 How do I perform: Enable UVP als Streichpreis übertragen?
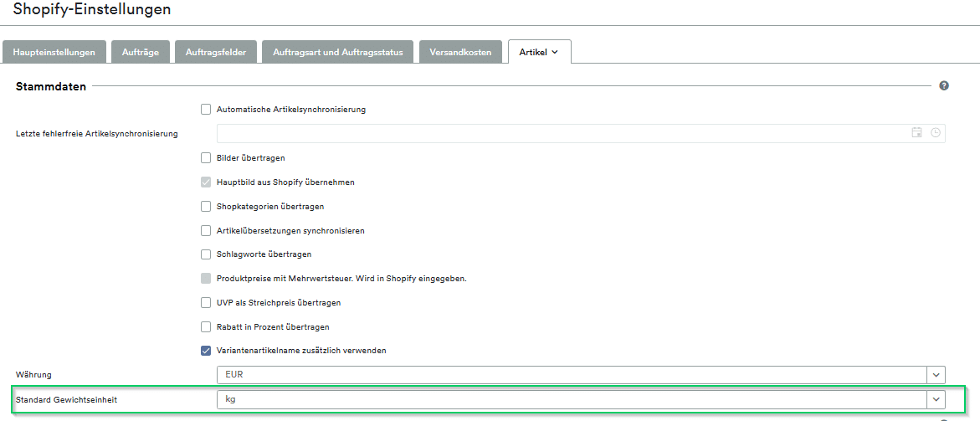(x=206, y=302)
